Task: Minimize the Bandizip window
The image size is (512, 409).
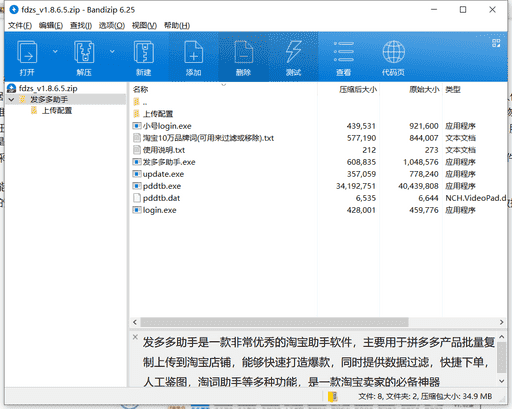Action: (434, 10)
